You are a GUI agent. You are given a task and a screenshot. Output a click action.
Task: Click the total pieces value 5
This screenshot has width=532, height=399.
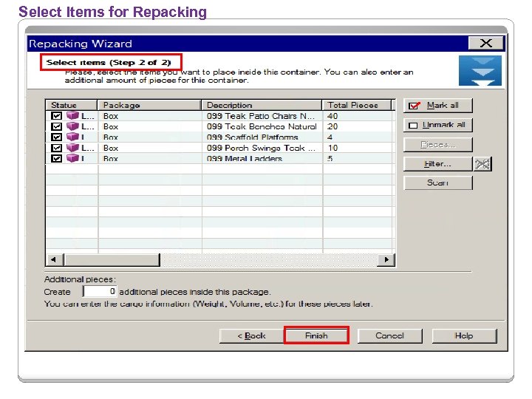coord(330,158)
